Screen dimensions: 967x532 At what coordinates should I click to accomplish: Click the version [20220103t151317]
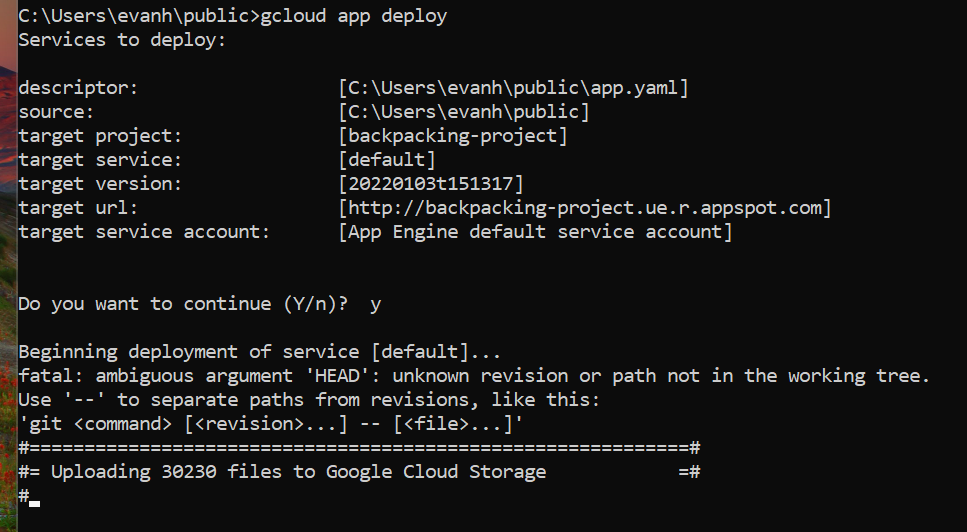(x=431, y=184)
